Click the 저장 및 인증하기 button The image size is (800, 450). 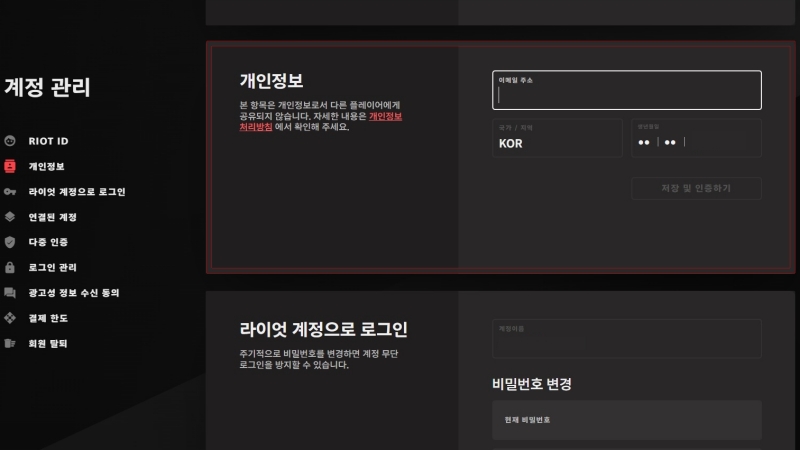tap(696, 188)
